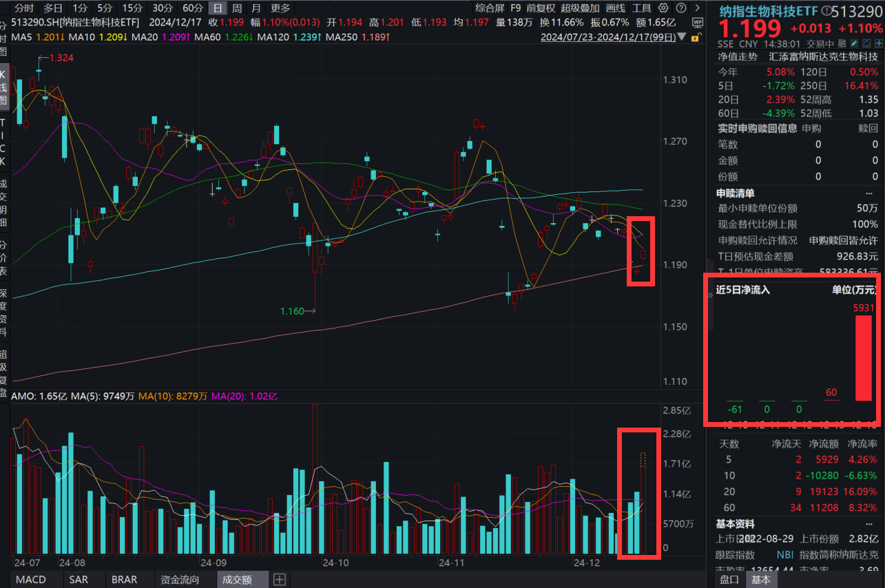This screenshot has height=588, width=885.
Task: Open the date range dropdown triangle
Action: click(682, 37)
